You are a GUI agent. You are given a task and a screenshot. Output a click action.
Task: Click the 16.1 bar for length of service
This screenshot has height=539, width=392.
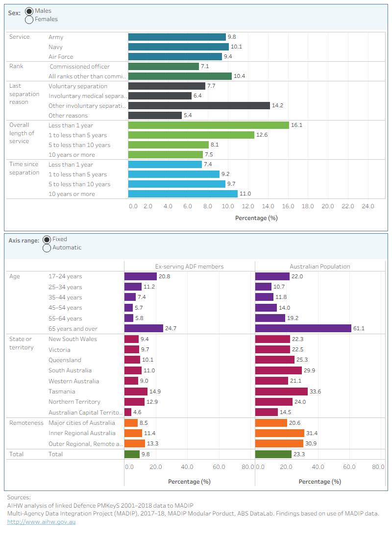coord(208,125)
